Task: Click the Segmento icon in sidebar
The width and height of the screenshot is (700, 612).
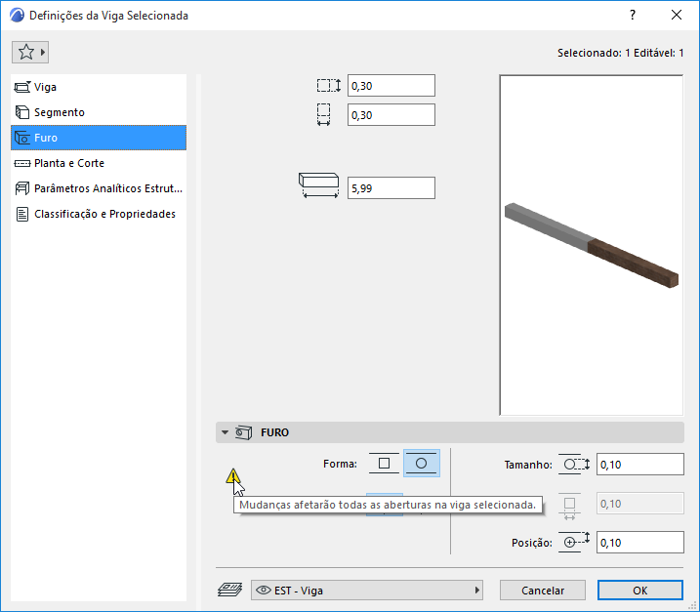Action: tap(22, 112)
